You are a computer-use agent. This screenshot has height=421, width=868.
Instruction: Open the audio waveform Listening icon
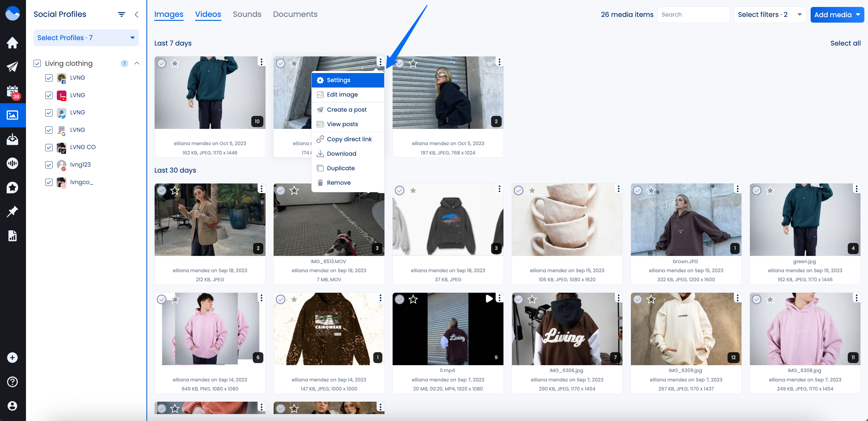click(12, 163)
